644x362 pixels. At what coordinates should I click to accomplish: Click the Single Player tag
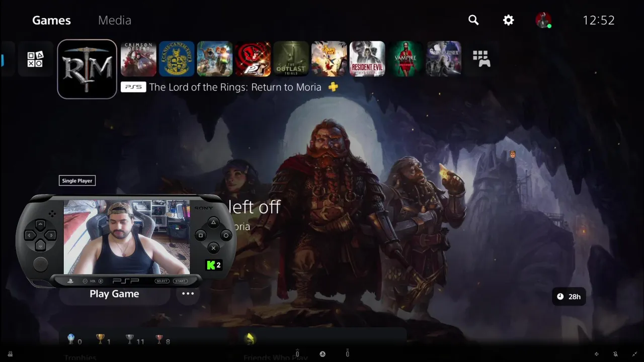tap(77, 180)
